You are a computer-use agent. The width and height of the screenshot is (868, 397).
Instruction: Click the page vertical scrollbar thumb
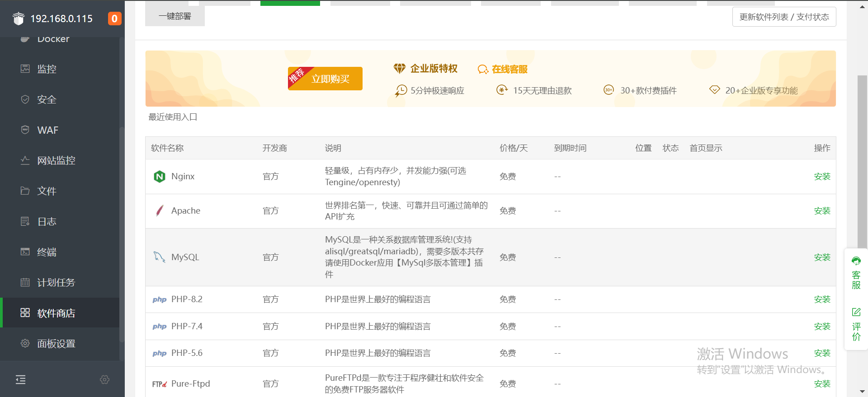(x=863, y=163)
